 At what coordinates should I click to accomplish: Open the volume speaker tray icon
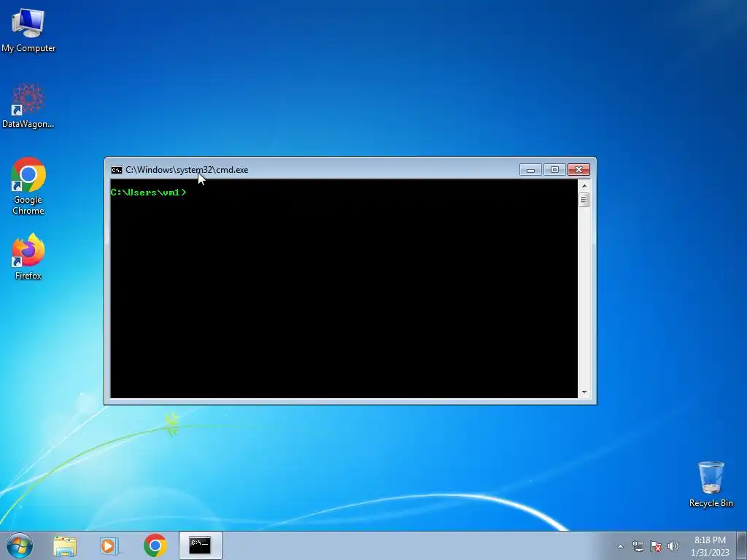click(673, 546)
